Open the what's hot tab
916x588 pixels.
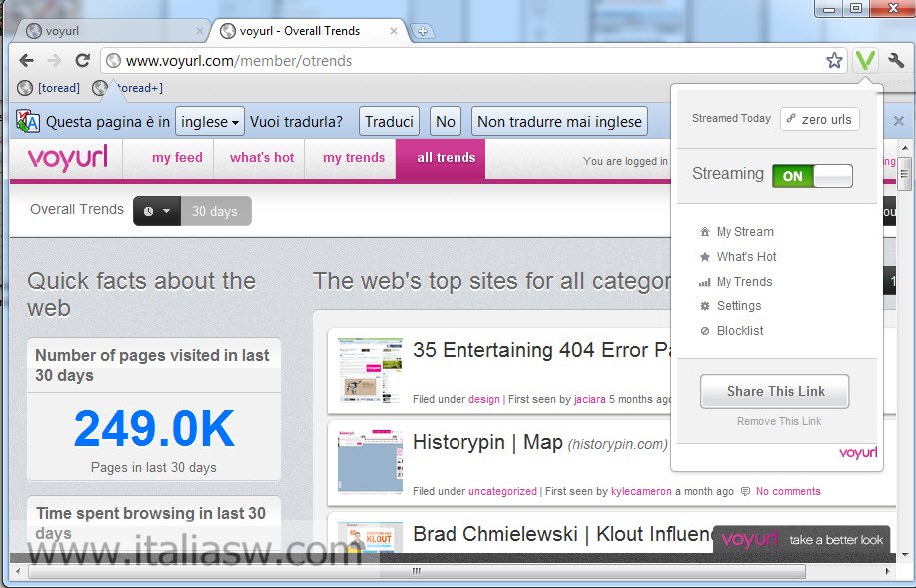[x=262, y=158]
